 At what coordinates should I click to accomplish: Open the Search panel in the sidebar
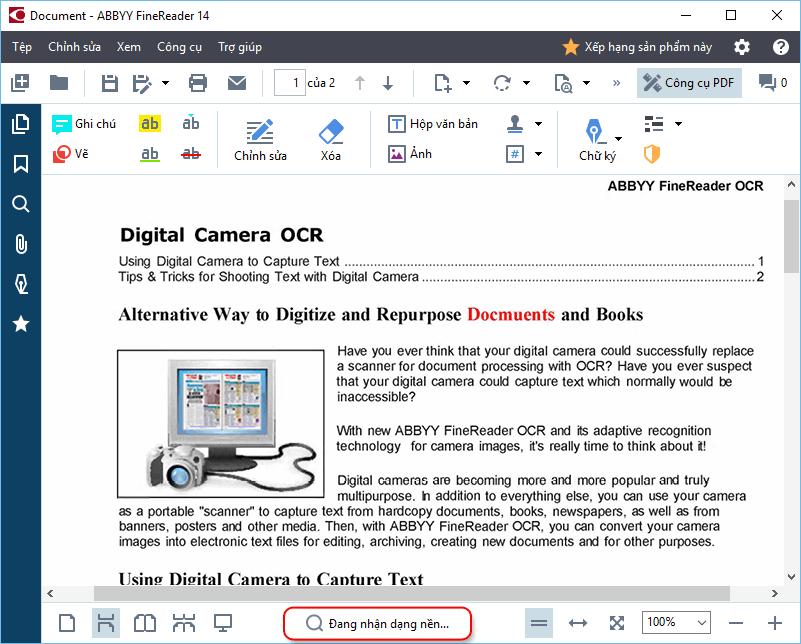20,204
